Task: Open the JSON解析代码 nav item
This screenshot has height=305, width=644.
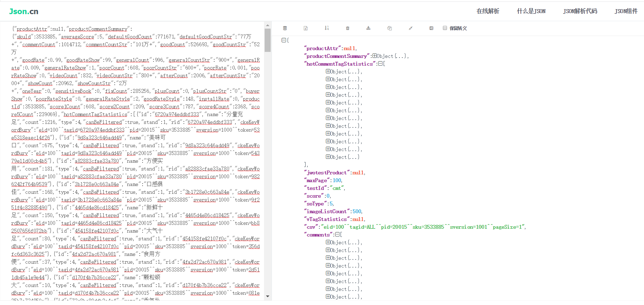Action: pyautogui.click(x=580, y=11)
